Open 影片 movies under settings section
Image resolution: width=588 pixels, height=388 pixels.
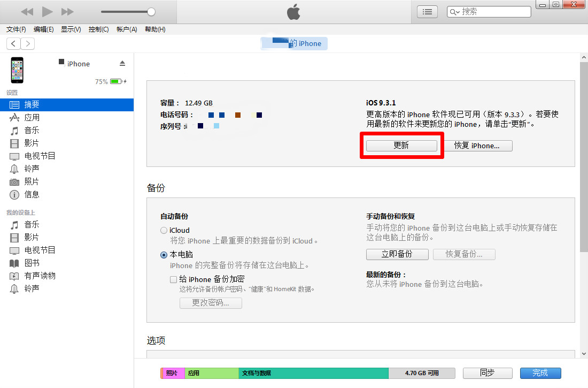[x=67, y=143]
